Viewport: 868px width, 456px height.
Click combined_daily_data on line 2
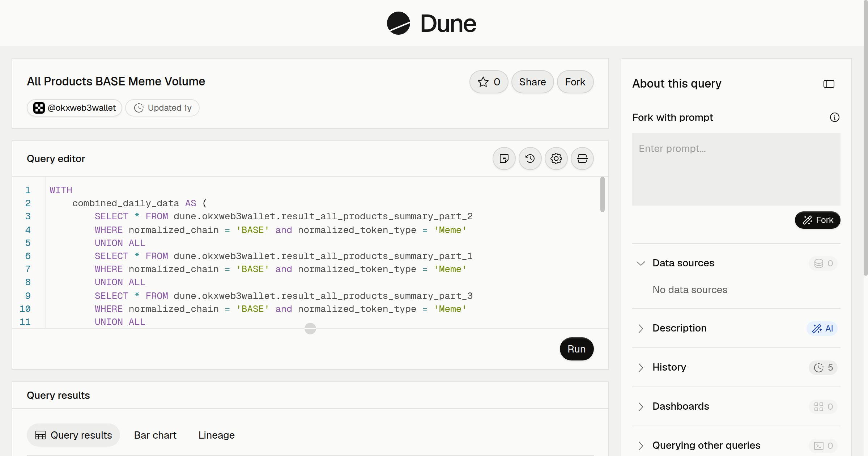(x=125, y=203)
